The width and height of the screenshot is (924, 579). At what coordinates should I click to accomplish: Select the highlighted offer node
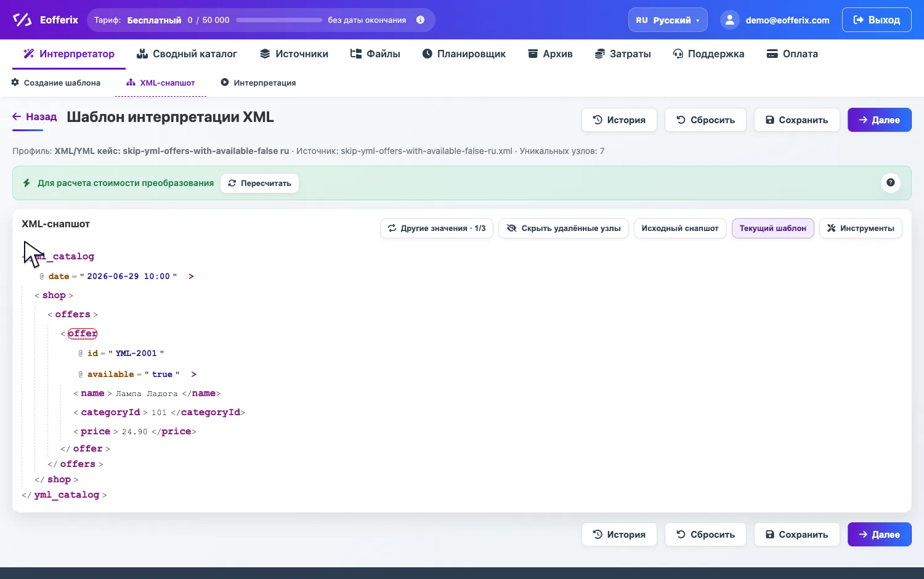click(x=83, y=333)
